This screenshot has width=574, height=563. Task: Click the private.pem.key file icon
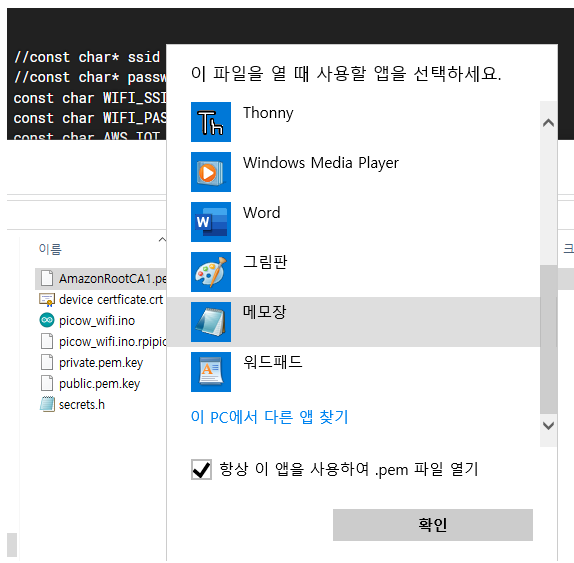47,362
